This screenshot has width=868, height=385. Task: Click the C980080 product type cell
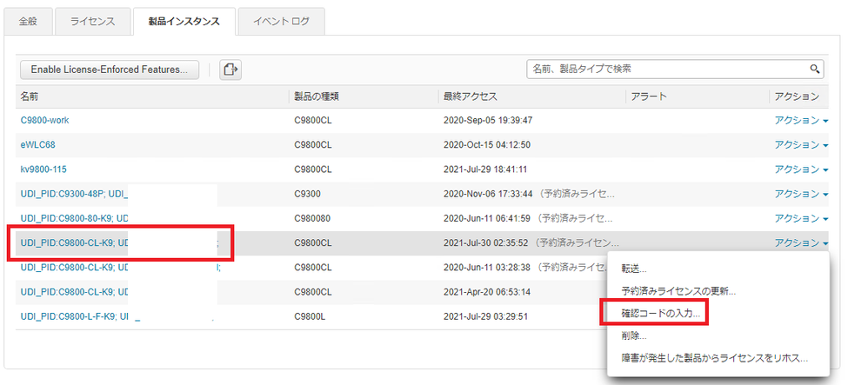pyautogui.click(x=312, y=218)
